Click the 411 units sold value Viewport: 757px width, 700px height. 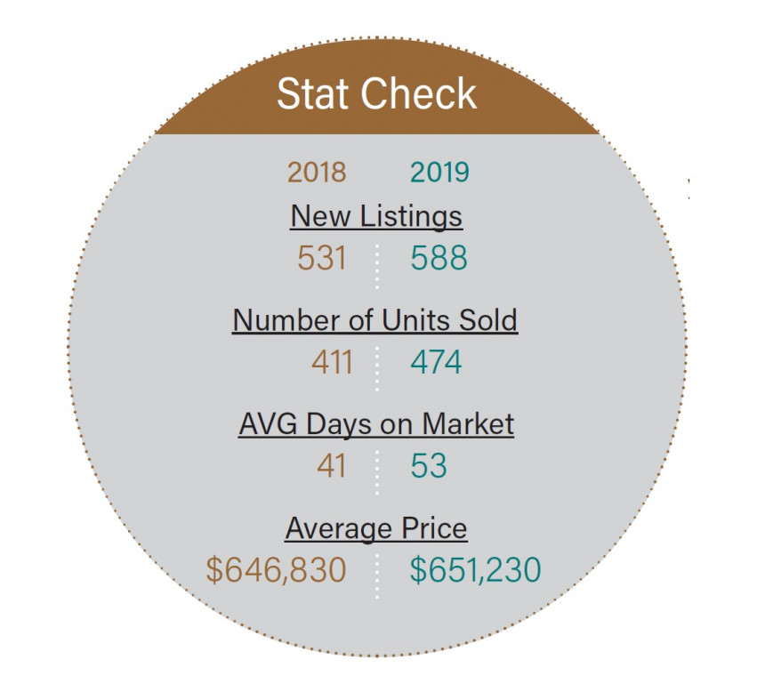332,362
